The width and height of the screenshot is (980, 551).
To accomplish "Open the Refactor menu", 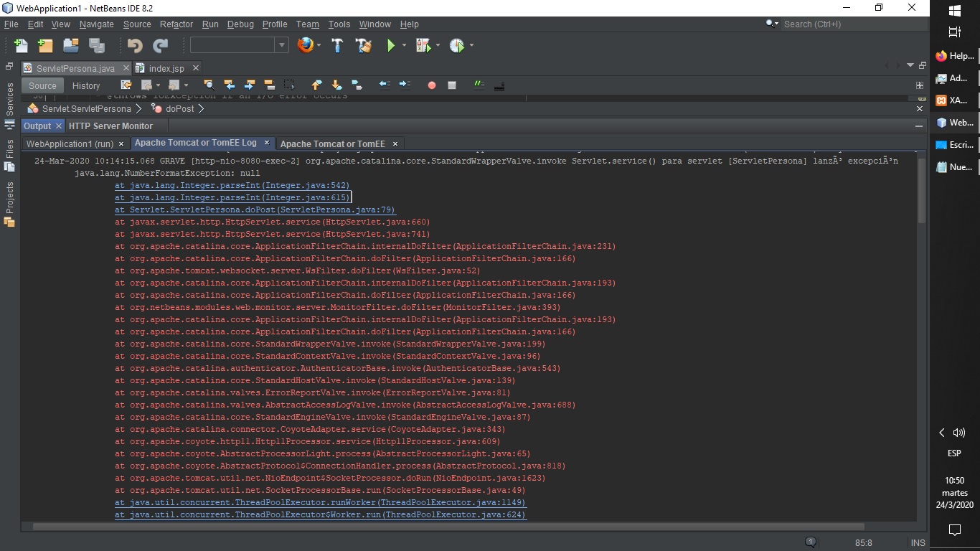I will pyautogui.click(x=176, y=24).
